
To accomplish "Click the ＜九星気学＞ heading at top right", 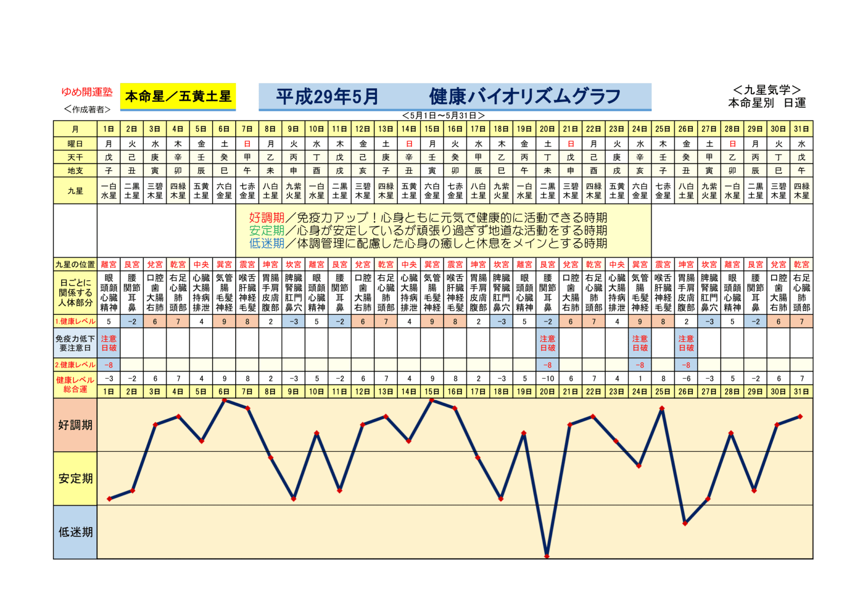I will click(x=766, y=90).
